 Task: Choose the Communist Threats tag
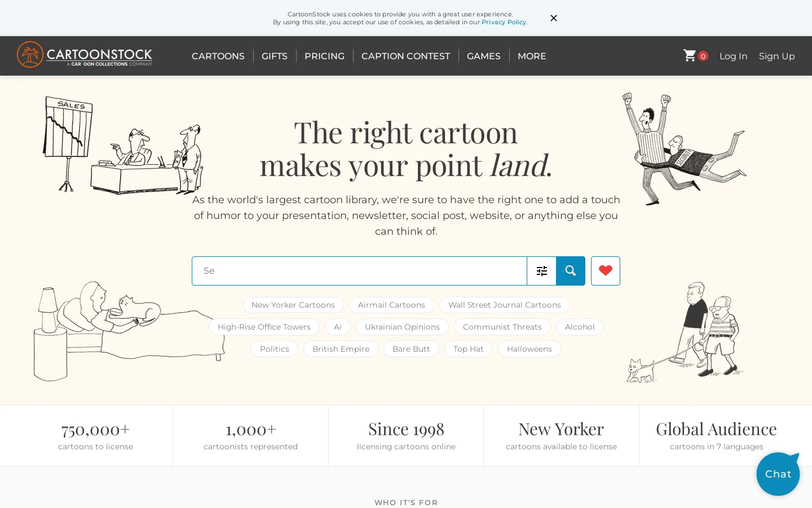point(502,327)
